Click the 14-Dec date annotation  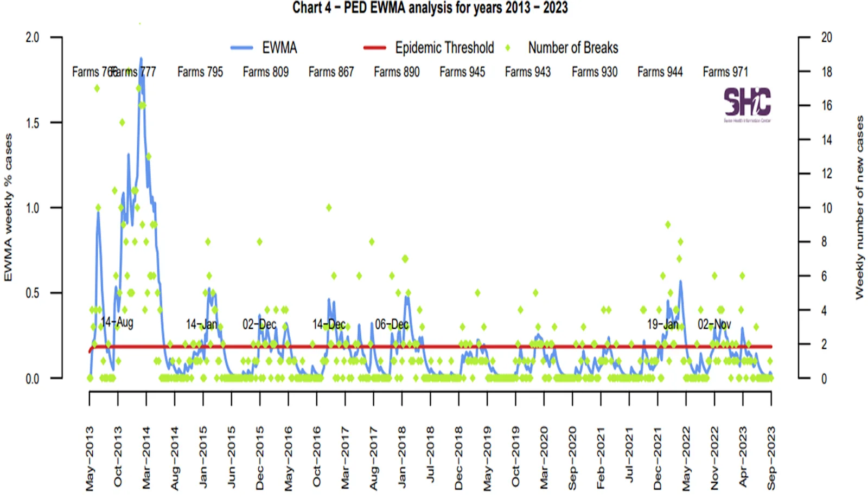(x=329, y=324)
